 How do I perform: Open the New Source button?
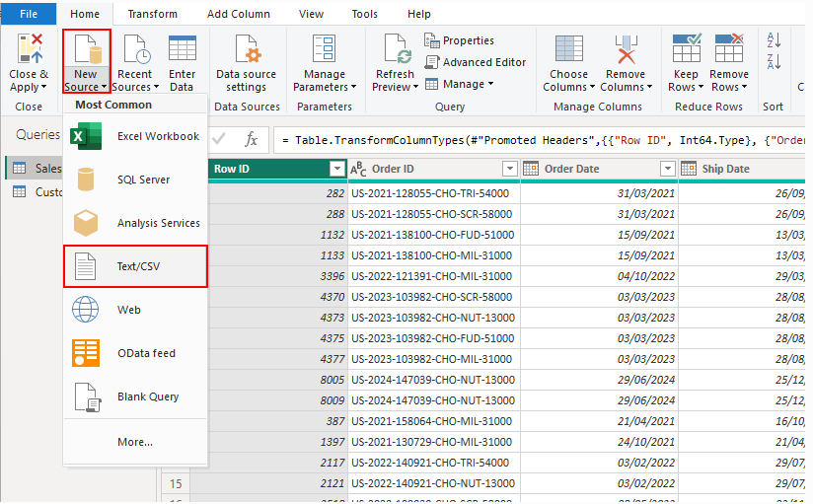(x=86, y=61)
